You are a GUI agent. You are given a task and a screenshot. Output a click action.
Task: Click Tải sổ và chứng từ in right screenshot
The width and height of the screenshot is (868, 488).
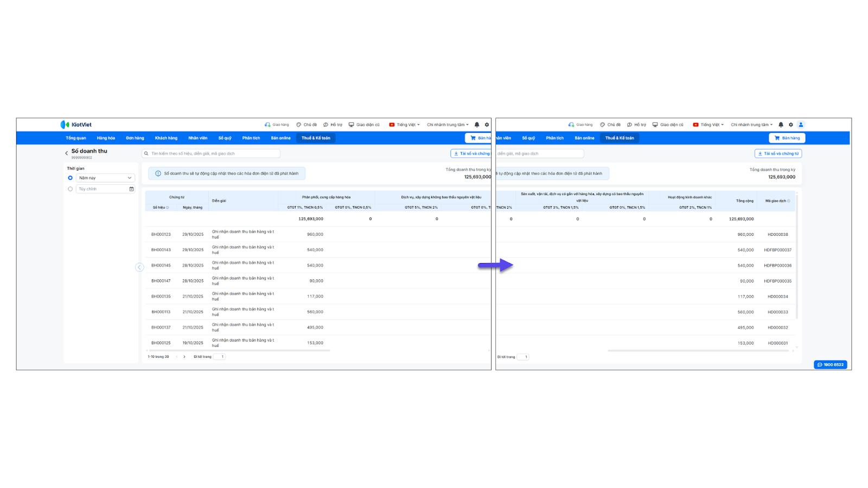778,153
